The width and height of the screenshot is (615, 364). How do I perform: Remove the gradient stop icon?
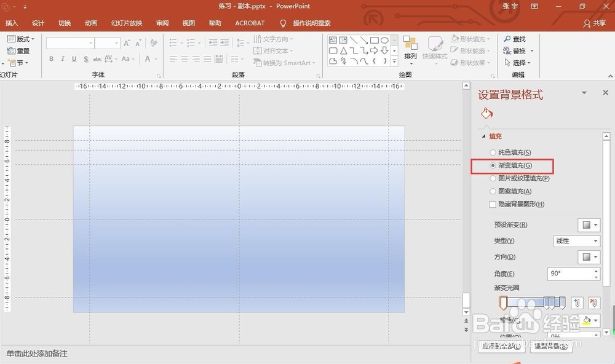[x=594, y=303]
